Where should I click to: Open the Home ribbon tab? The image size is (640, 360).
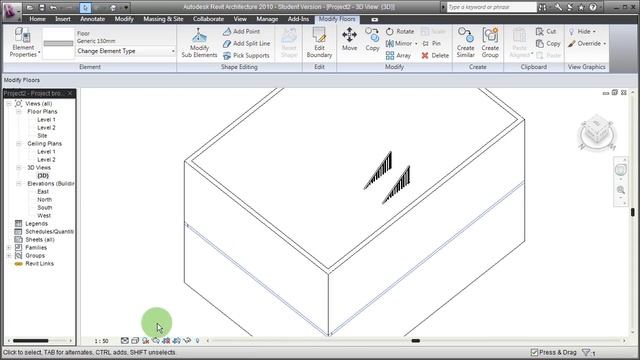click(x=37, y=19)
